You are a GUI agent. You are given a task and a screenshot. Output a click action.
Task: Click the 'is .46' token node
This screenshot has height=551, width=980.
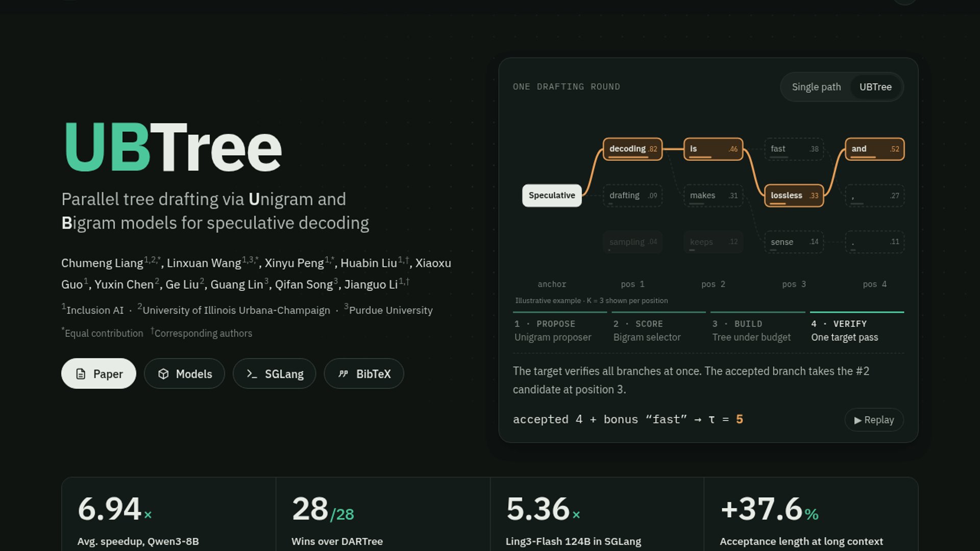tap(714, 149)
